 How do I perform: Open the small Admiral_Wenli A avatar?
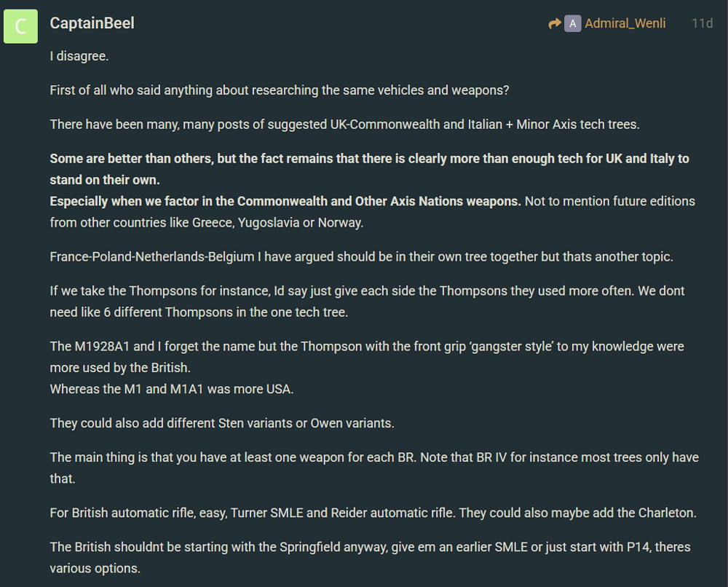[x=572, y=24]
